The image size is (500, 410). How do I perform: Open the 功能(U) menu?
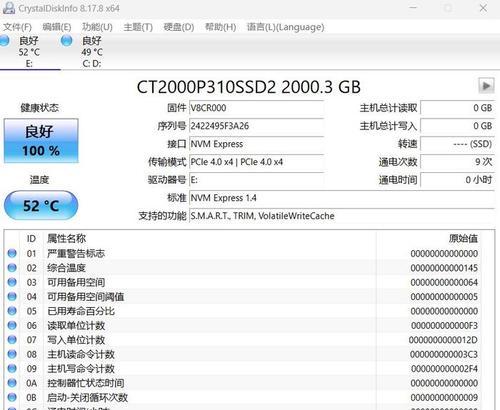click(97, 27)
